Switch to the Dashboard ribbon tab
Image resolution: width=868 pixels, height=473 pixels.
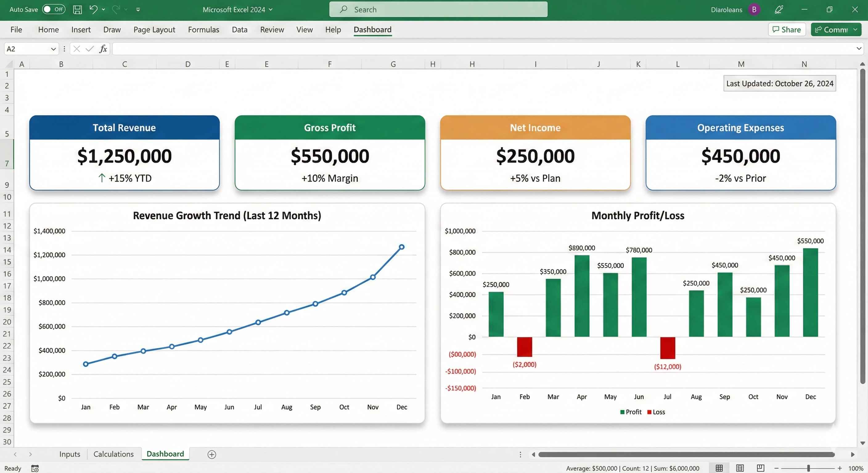coord(372,30)
